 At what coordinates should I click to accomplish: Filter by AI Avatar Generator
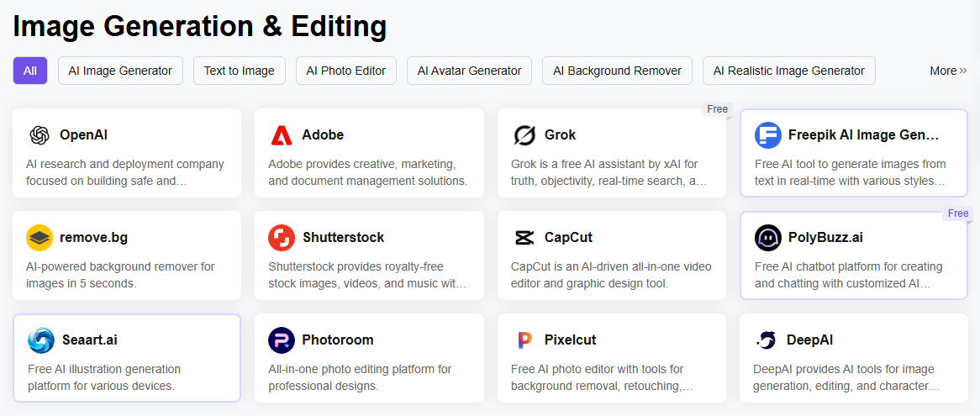[469, 71]
